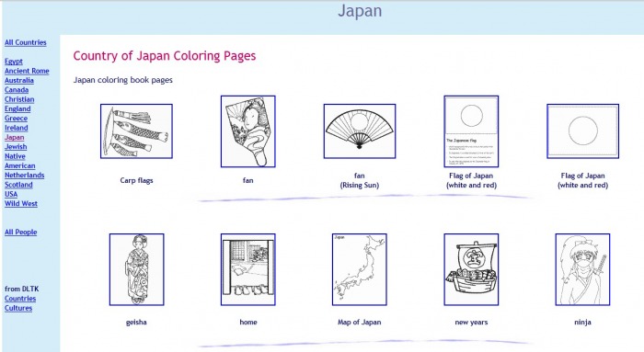
Task: Click the geisha caption text
Action: tap(136, 322)
